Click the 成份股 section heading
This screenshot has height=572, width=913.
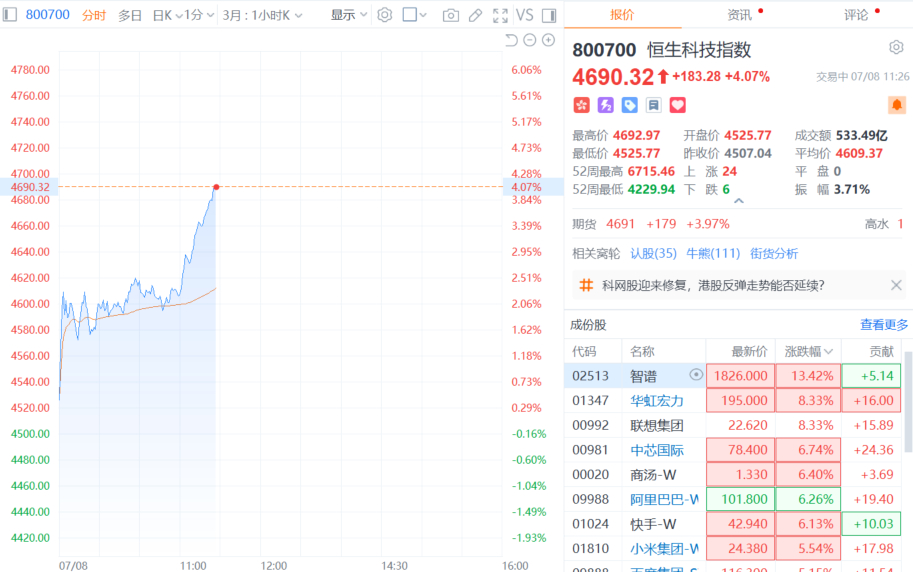(x=588, y=325)
